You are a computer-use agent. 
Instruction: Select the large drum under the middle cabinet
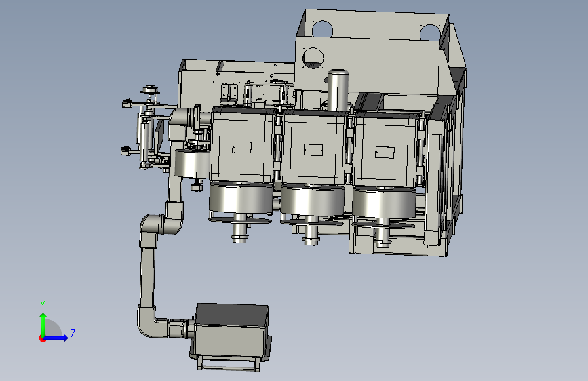click(313, 201)
